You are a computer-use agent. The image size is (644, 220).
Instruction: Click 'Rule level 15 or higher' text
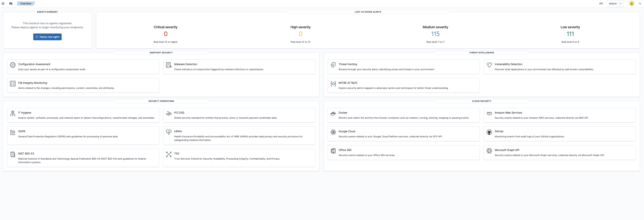[165, 42]
